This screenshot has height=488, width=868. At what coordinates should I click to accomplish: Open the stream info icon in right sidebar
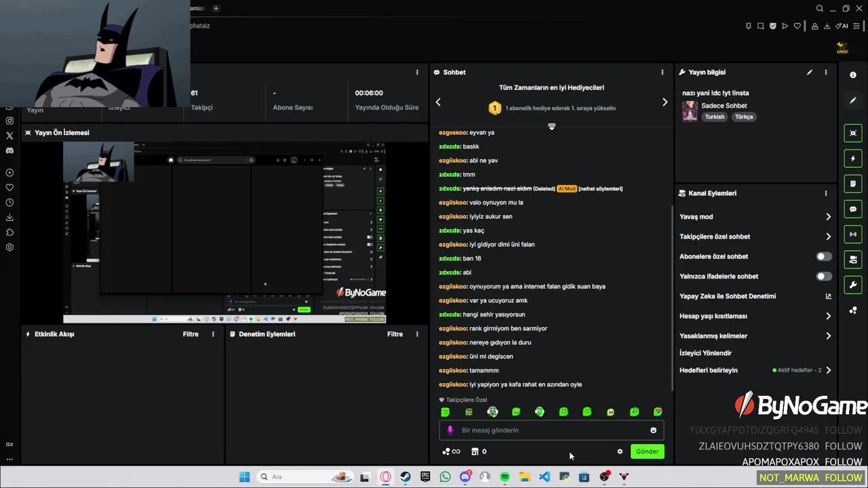tap(853, 75)
